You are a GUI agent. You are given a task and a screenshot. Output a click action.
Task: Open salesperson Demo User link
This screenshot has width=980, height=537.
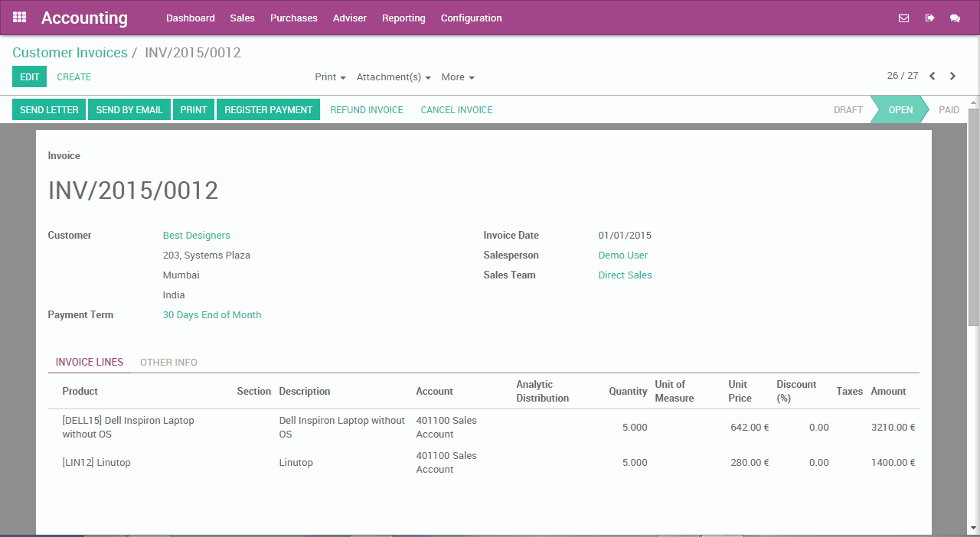point(622,255)
